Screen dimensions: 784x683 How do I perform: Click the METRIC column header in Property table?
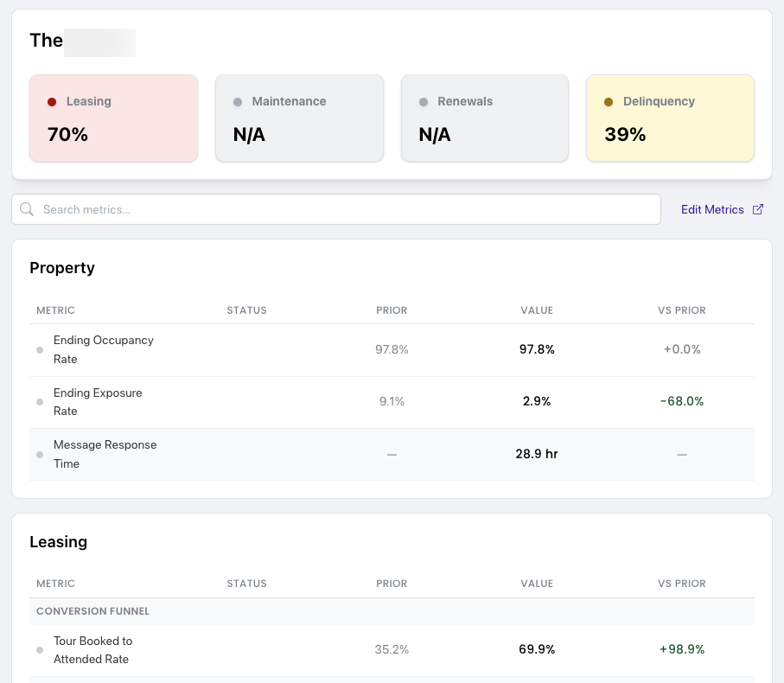[55, 310]
